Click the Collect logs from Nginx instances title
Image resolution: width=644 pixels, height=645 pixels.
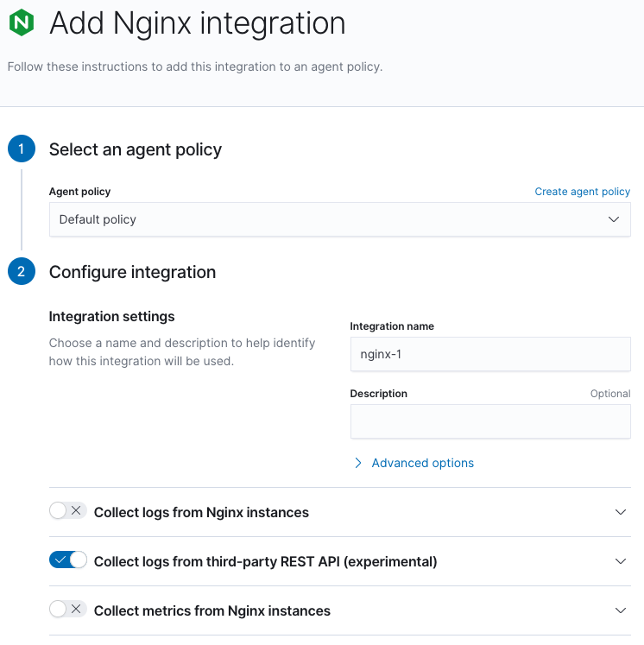(x=201, y=512)
